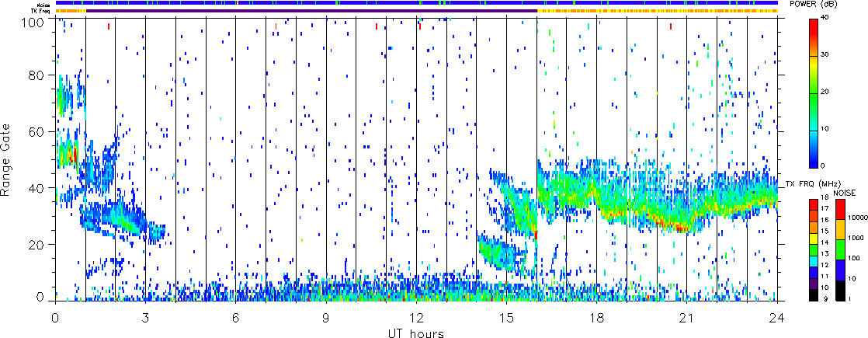Click the blue Noise strip along the top
This screenshot has height=338, width=868.
[x=417, y=3]
